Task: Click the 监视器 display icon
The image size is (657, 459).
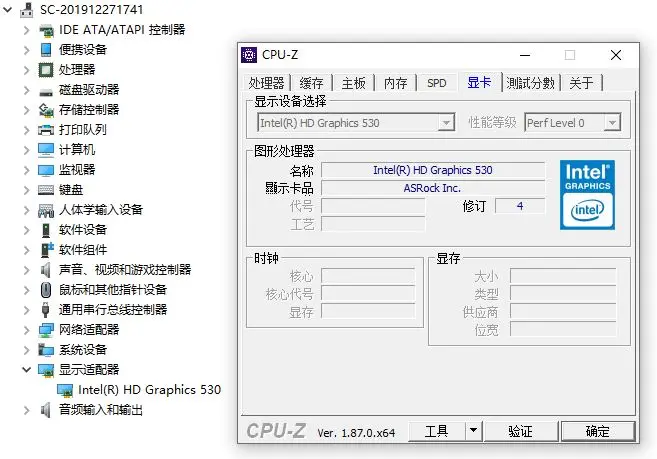Action: (x=46, y=170)
